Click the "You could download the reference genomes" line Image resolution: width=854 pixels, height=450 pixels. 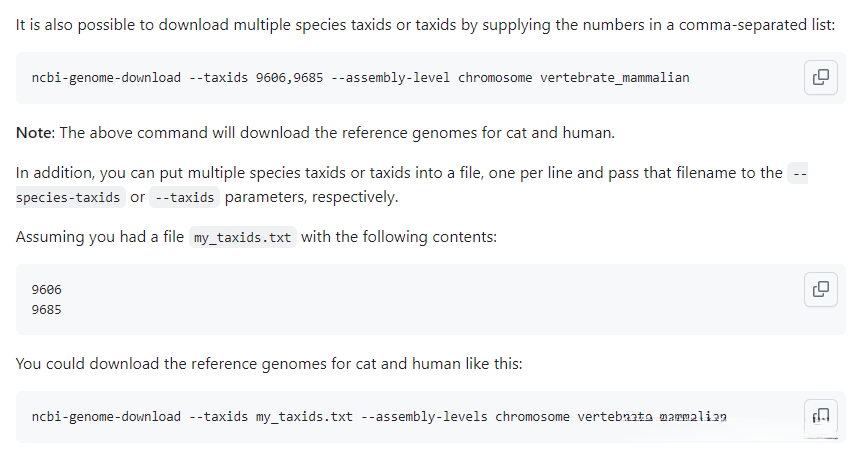(x=268, y=364)
